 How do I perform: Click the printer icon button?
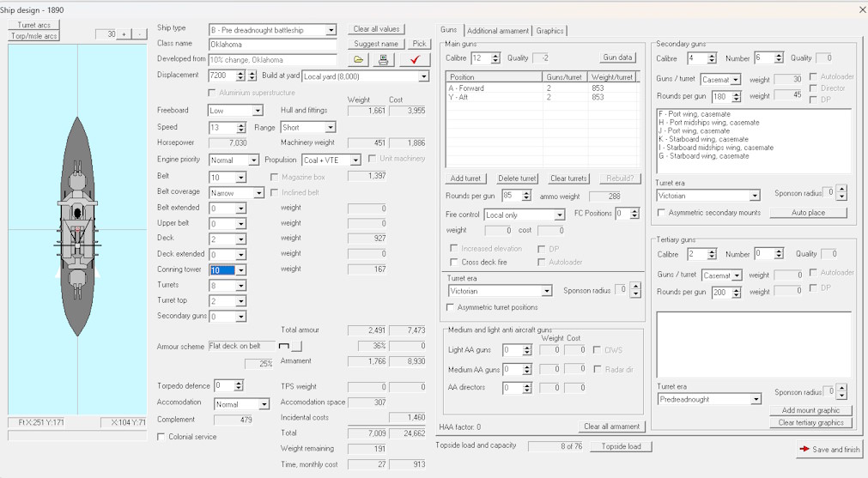click(383, 59)
